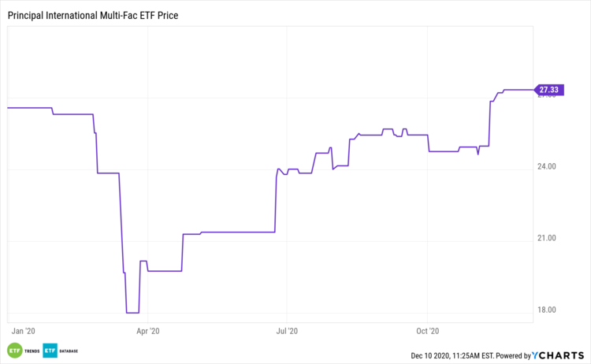Click the chart title text

pyautogui.click(x=91, y=15)
